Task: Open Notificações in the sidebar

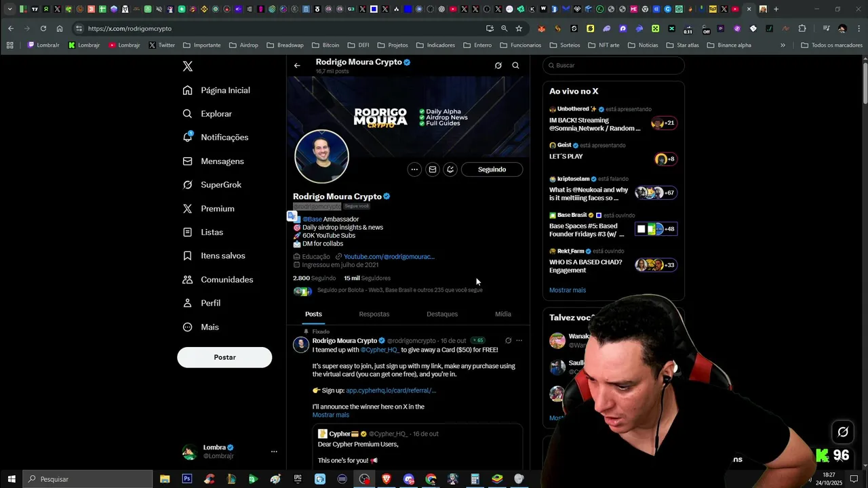Action: [216, 137]
